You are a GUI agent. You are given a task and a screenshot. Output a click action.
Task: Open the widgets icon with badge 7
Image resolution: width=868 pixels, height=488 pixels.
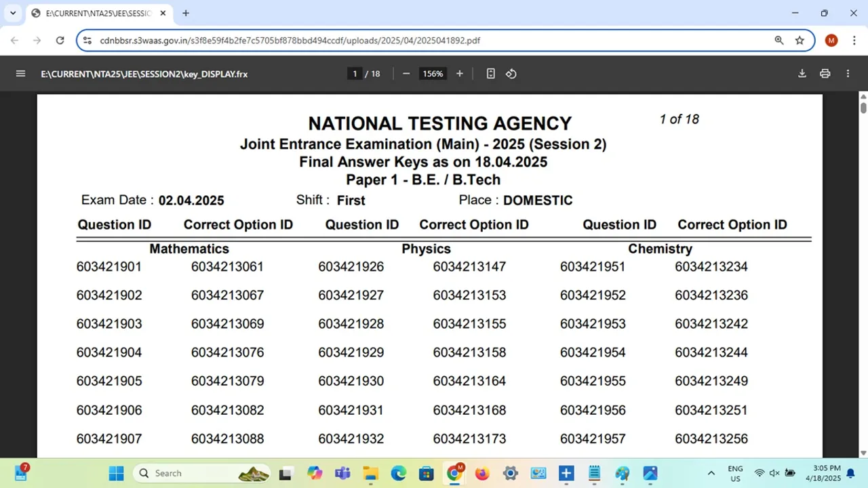click(x=21, y=472)
